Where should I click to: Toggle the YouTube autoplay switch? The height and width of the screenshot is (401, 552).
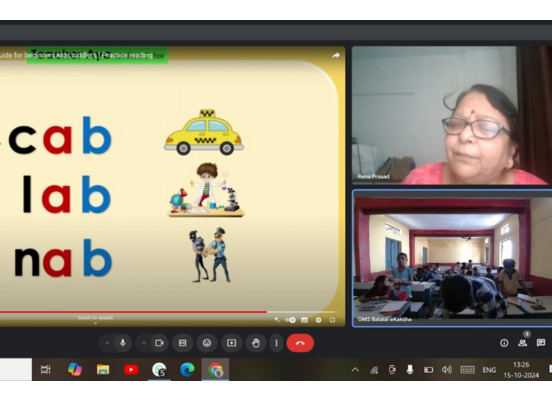click(290, 320)
